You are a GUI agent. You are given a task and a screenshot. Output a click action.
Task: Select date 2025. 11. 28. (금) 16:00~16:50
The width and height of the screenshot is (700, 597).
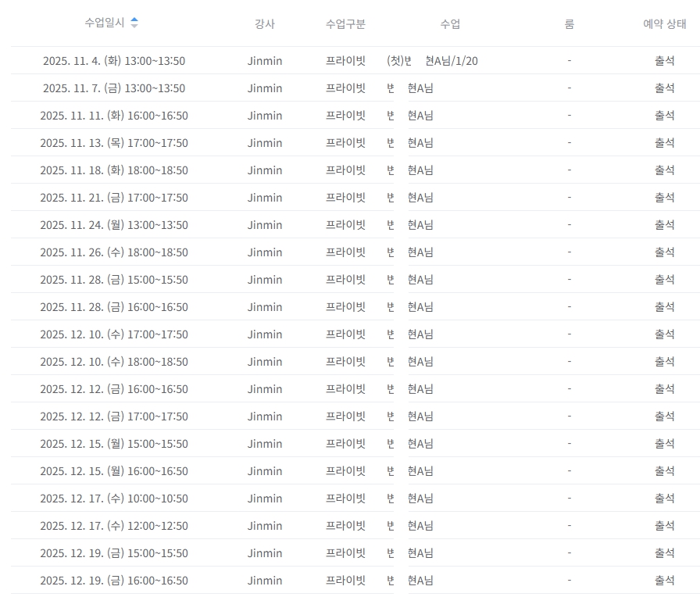114,307
